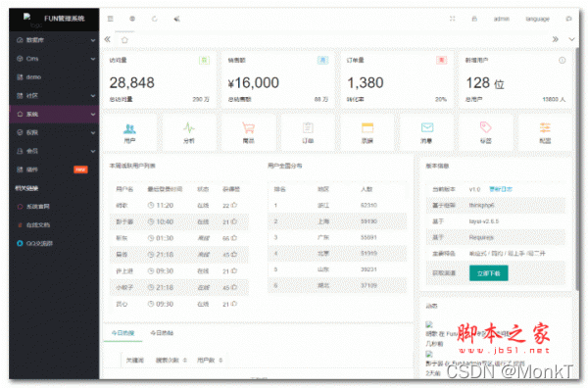Click green badge on 访问量 card
588x388 pixels.
click(x=204, y=60)
